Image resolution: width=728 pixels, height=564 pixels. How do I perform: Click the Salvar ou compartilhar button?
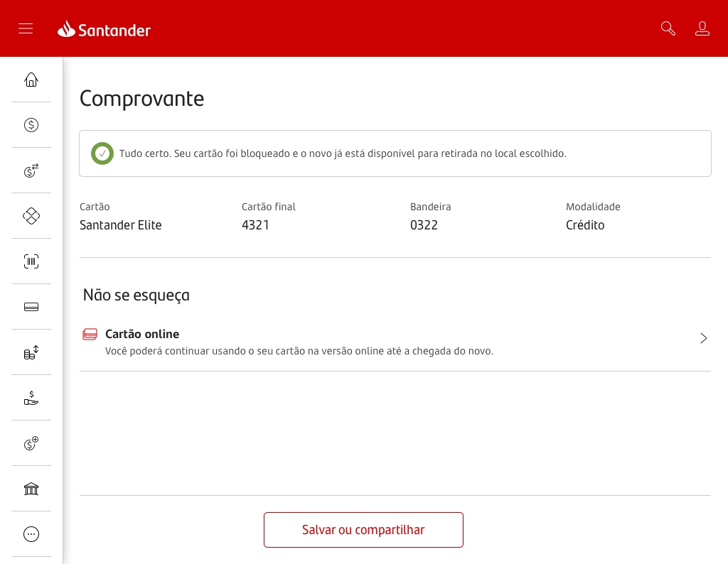pyautogui.click(x=363, y=530)
